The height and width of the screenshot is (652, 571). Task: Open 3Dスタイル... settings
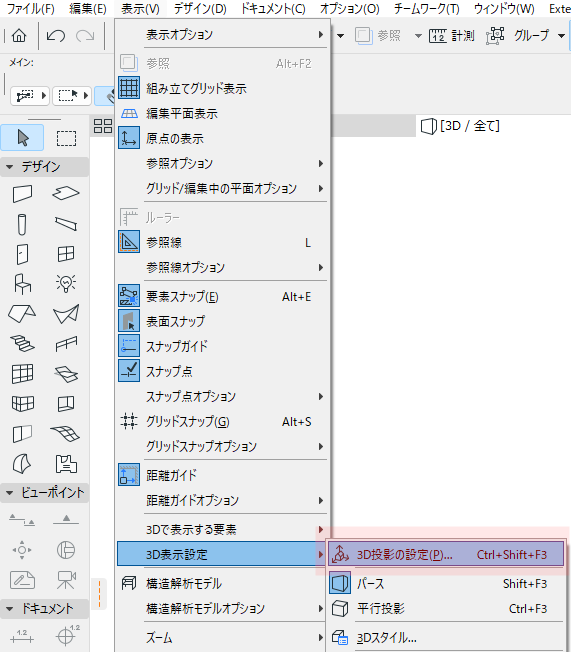pos(446,637)
